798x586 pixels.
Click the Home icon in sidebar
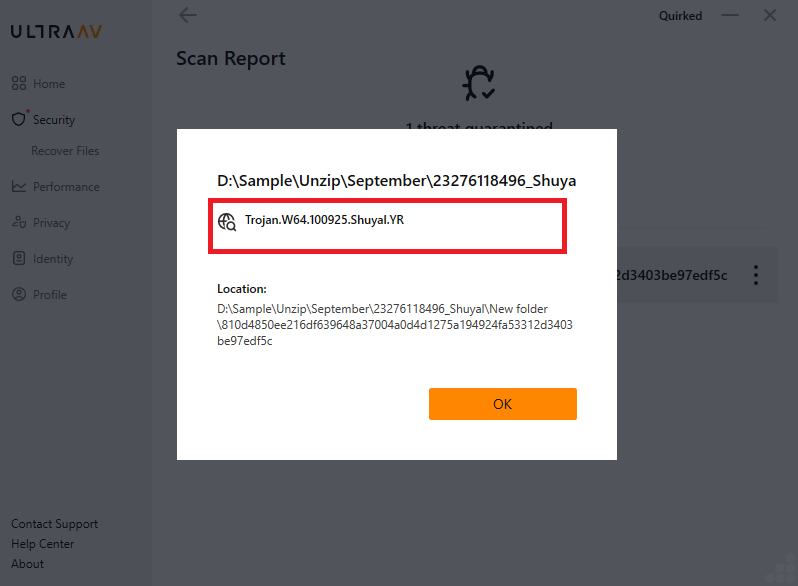point(18,84)
